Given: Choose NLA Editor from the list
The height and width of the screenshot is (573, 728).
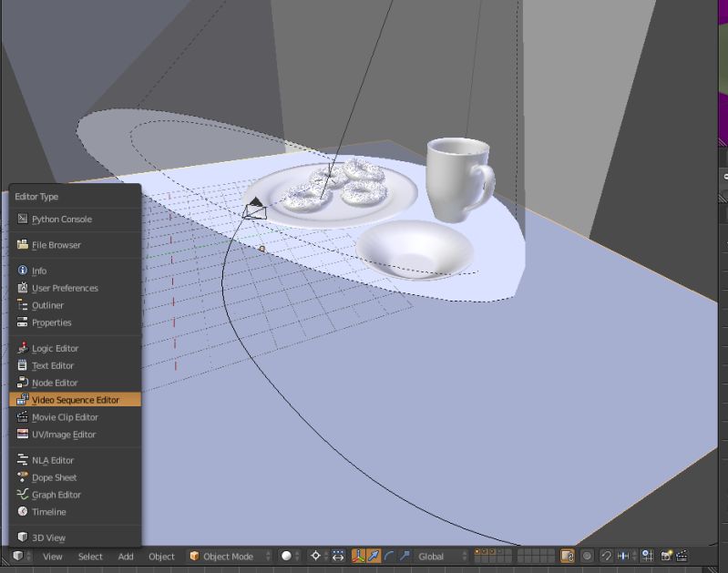Looking at the screenshot, I should click(x=75, y=460).
